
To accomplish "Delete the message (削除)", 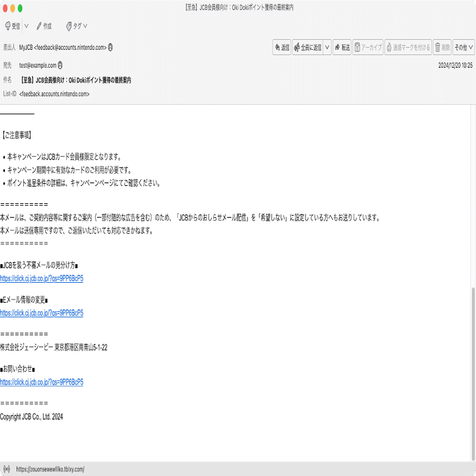I will (x=442, y=47).
